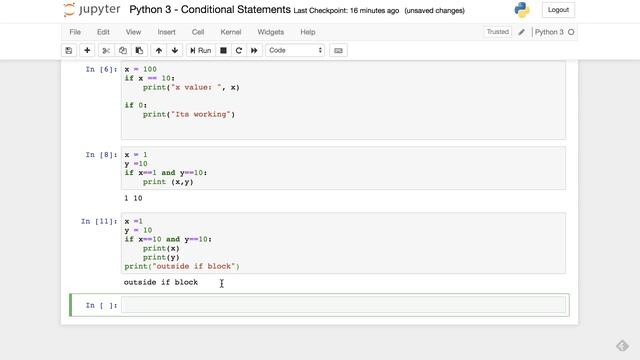Select empty cell by In [ ] prompt

coord(101,305)
